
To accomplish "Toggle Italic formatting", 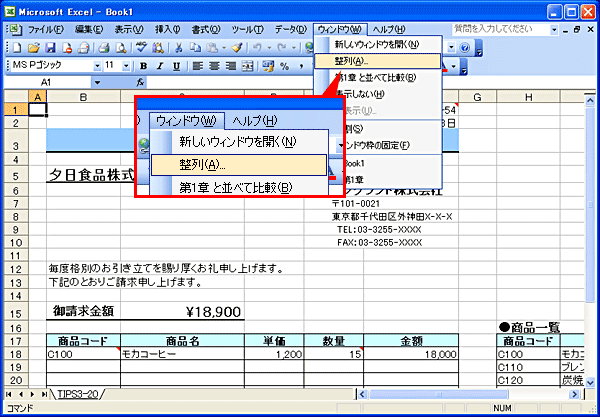I will (x=160, y=66).
